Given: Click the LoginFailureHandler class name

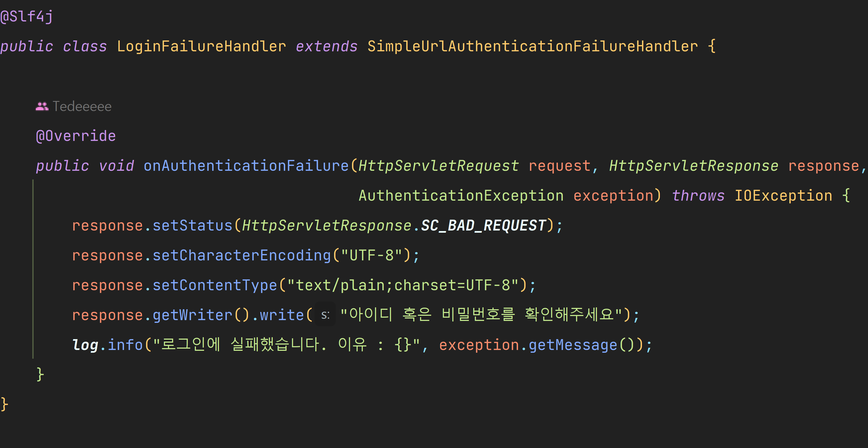Looking at the screenshot, I should pos(202,46).
